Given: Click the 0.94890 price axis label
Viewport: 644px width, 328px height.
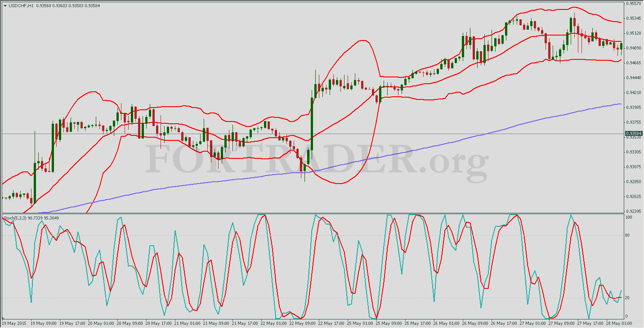Looking at the screenshot, I should tap(634, 48).
